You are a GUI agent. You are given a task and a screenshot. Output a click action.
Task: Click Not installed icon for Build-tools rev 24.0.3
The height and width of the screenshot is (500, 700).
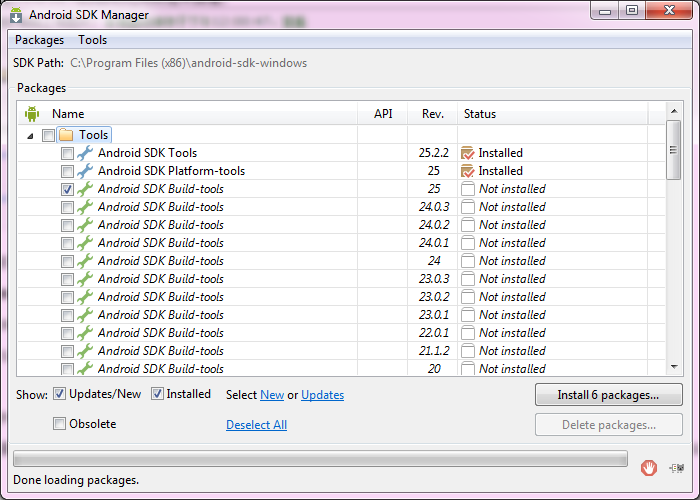[x=468, y=207]
